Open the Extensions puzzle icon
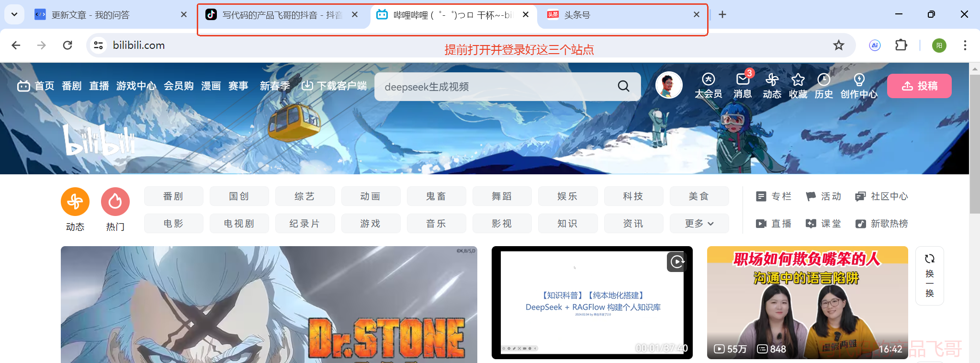Screen dimensions: 980x363 pos(901,45)
